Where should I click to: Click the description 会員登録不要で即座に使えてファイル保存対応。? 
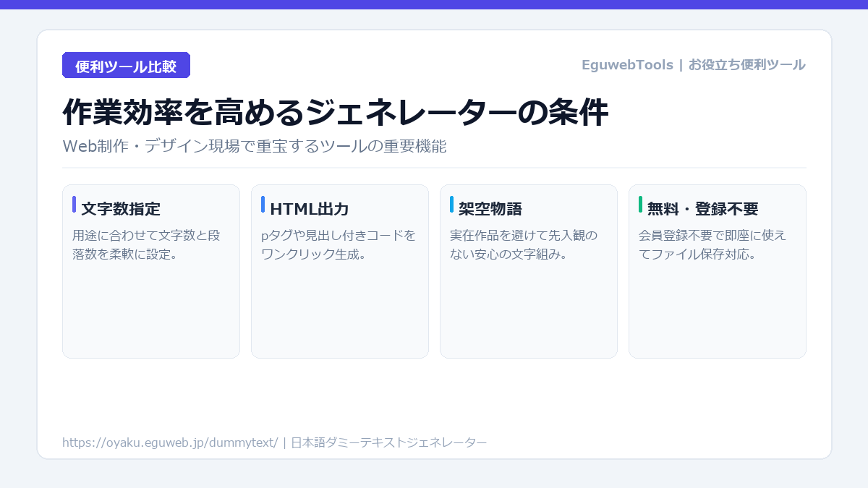712,245
